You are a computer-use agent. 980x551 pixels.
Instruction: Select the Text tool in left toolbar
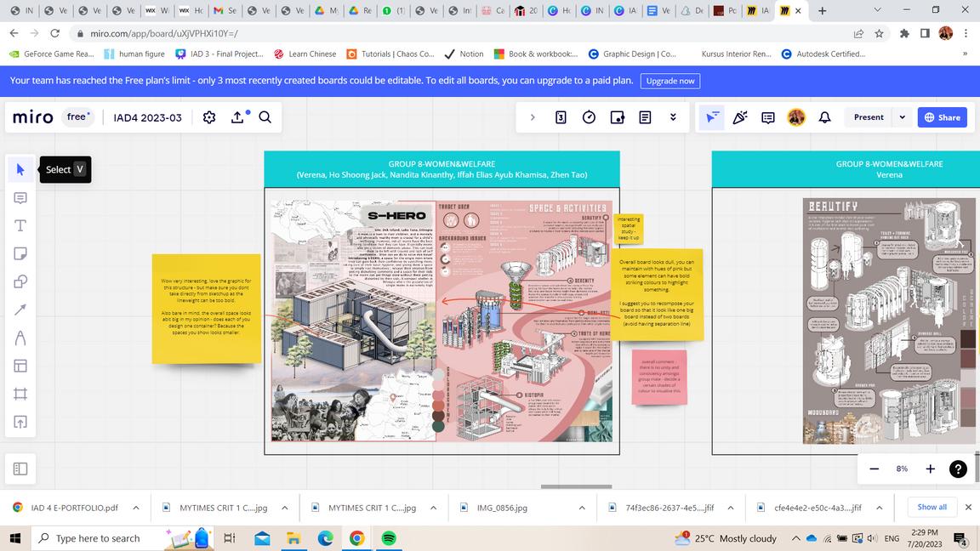pyautogui.click(x=20, y=226)
